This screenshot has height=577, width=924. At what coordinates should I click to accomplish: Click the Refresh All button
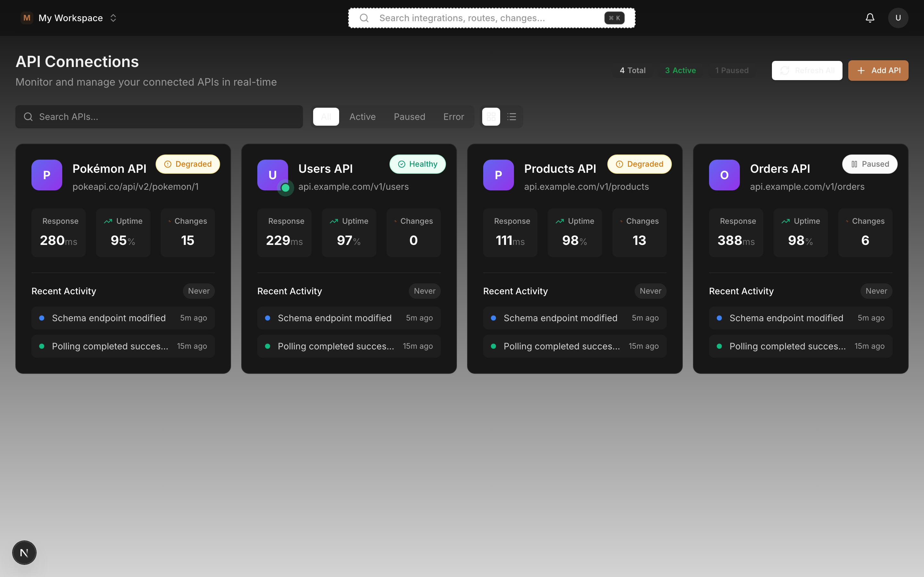[x=807, y=70]
